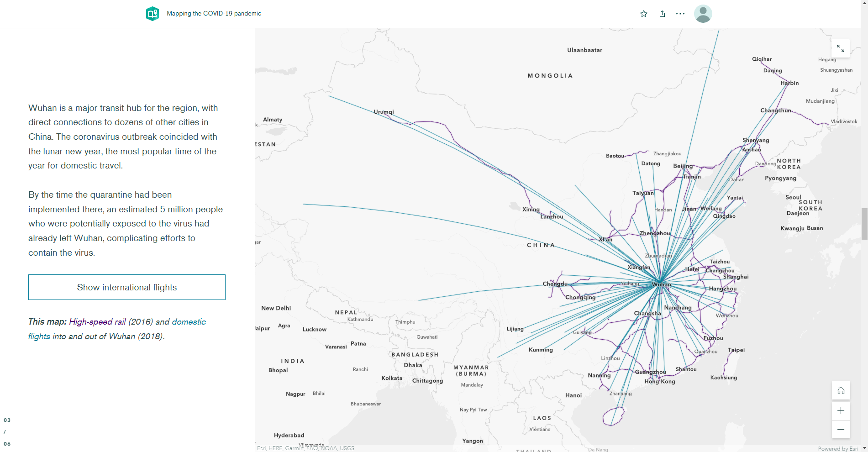Zoom in on the map
This screenshot has width=868, height=452.
pos(841,411)
